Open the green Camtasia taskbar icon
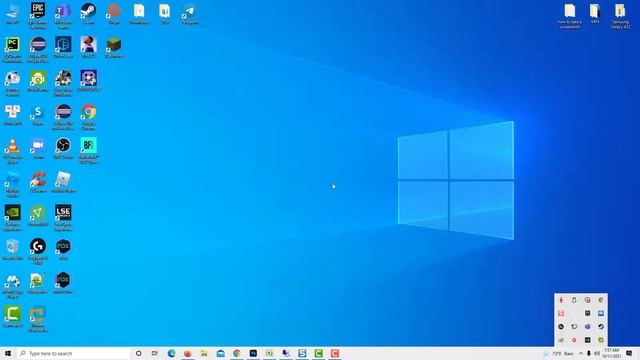The width and height of the screenshot is (640, 360). point(318,353)
